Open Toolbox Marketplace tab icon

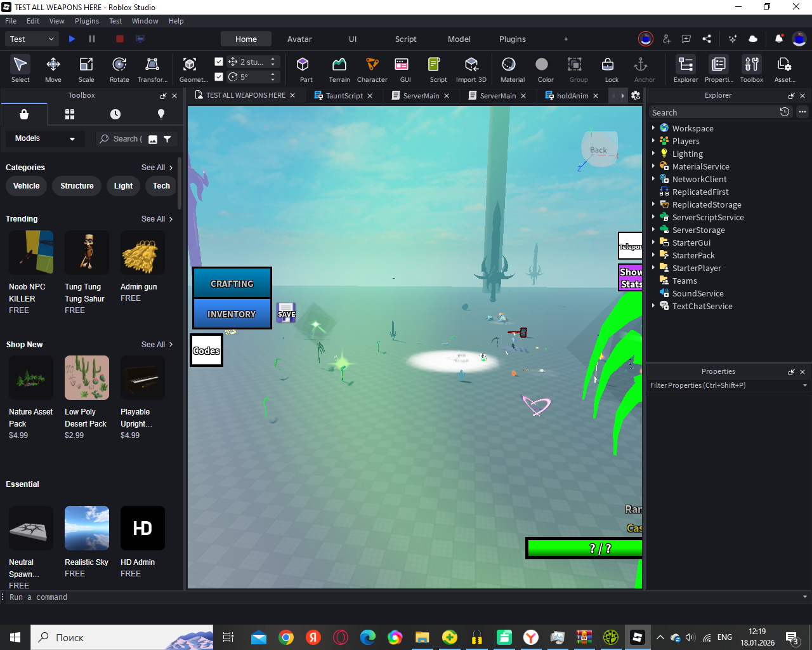[x=24, y=114]
